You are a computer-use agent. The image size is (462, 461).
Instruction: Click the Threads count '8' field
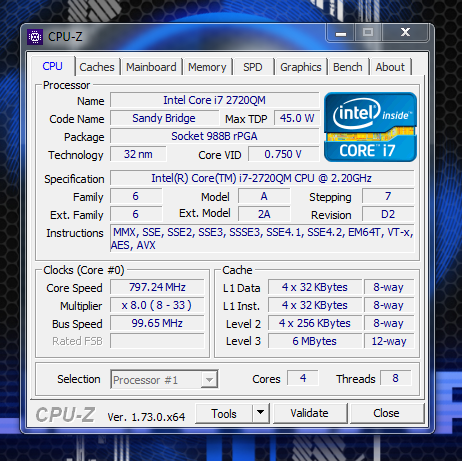[395, 378]
